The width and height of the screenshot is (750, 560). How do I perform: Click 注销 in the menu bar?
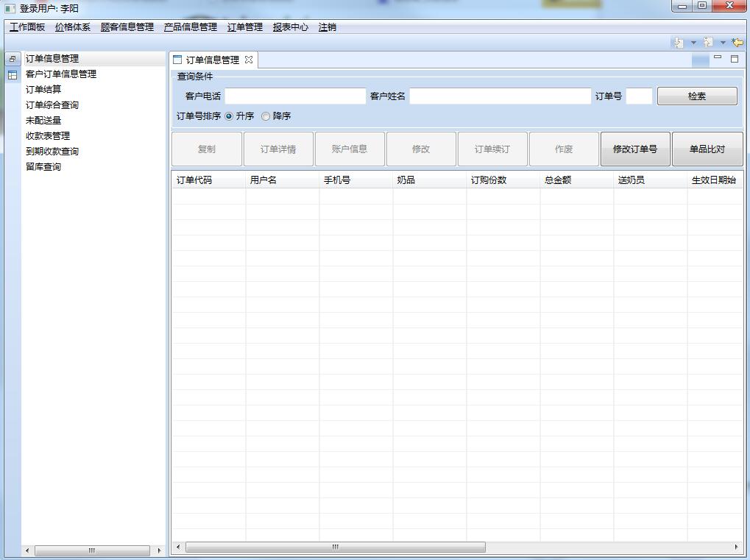(326, 26)
